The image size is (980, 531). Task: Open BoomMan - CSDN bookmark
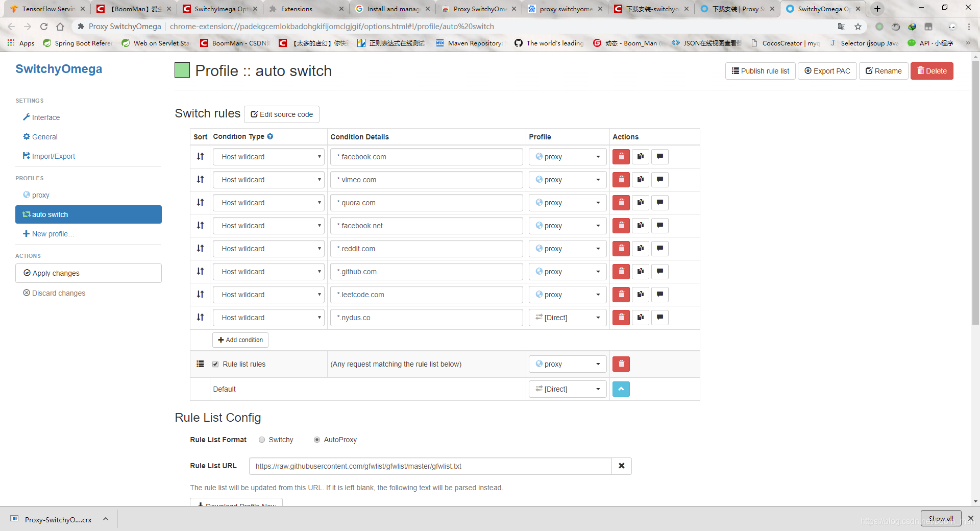pyautogui.click(x=235, y=43)
